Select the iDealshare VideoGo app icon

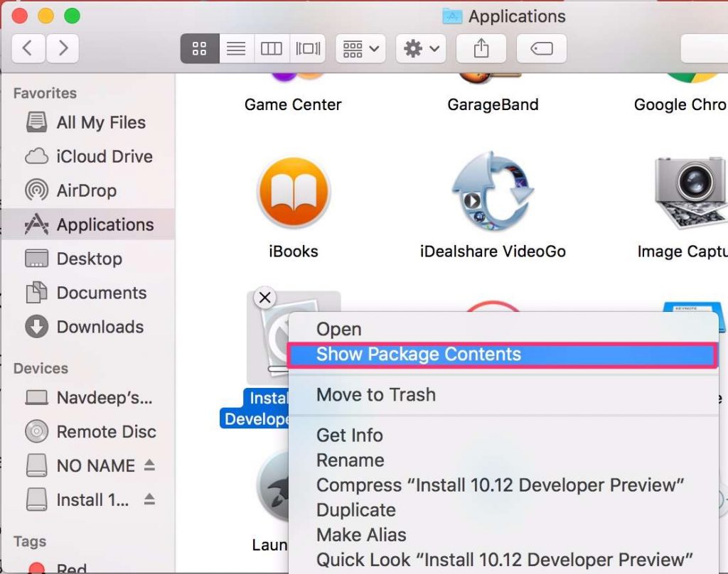pyautogui.click(x=493, y=192)
